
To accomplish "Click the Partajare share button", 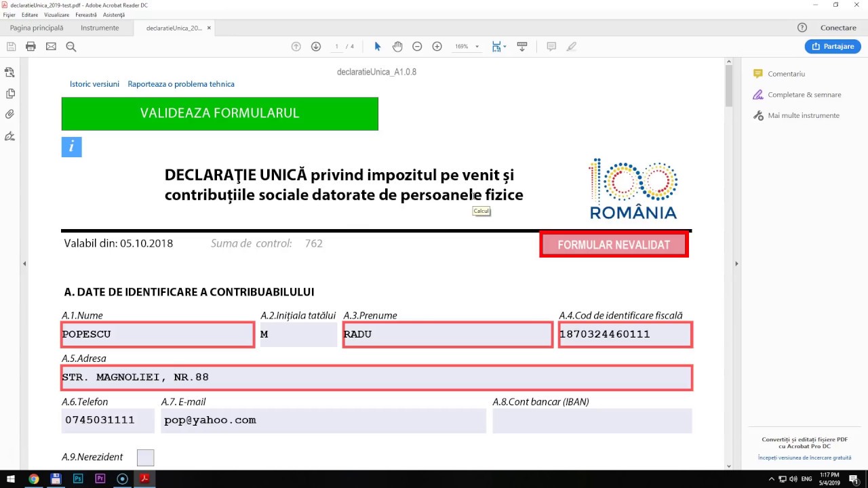I will tap(833, 47).
